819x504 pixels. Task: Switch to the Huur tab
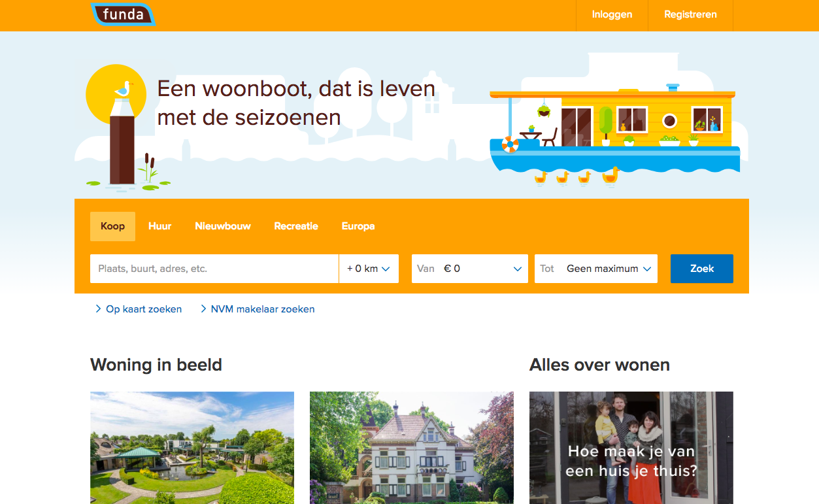point(159,226)
